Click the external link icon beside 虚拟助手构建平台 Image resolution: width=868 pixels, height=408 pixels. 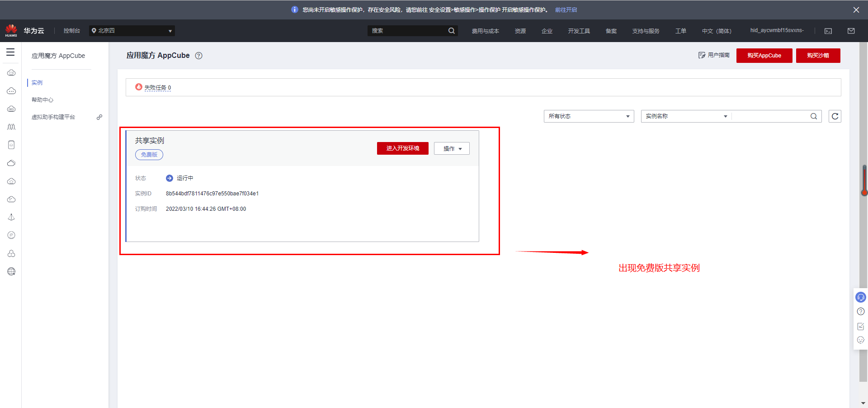[99, 117]
